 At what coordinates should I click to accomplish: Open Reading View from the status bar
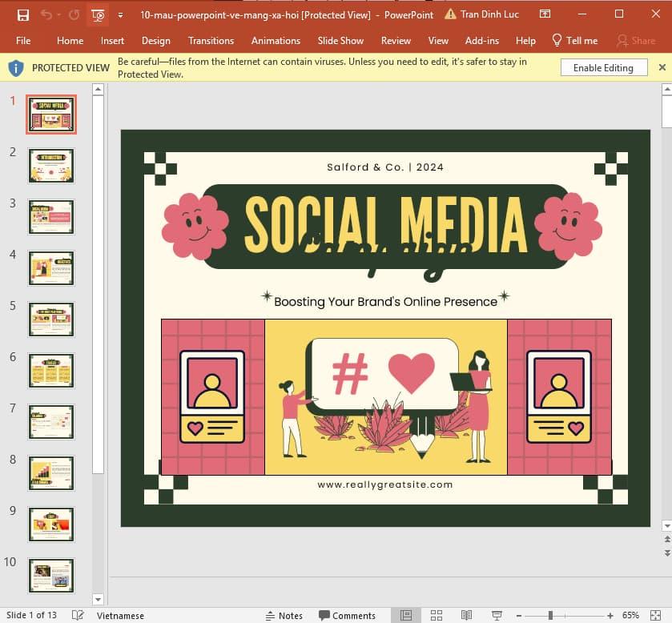466,614
